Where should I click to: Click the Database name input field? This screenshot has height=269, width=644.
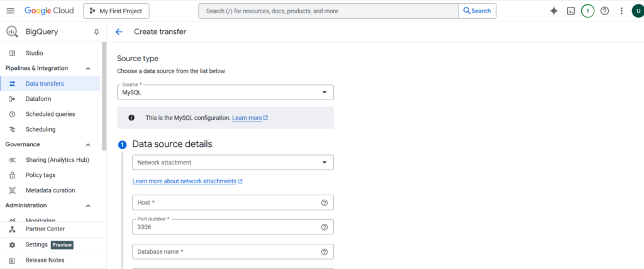pyautogui.click(x=233, y=252)
